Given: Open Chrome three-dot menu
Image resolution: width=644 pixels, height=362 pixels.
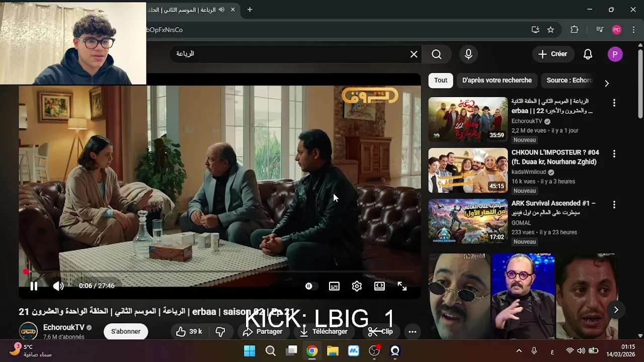Looking at the screenshot, I should (x=633, y=30).
